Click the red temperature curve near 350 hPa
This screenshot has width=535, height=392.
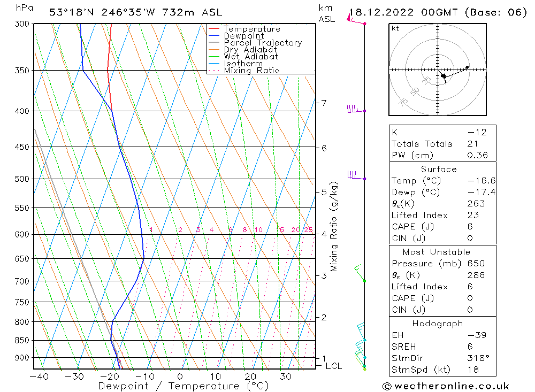[x=108, y=70]
